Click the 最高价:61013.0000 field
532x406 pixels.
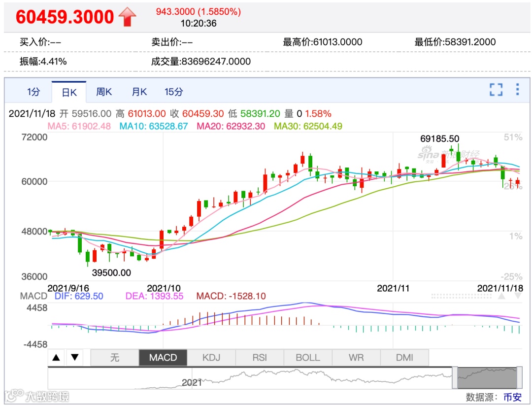pos(322,42)
